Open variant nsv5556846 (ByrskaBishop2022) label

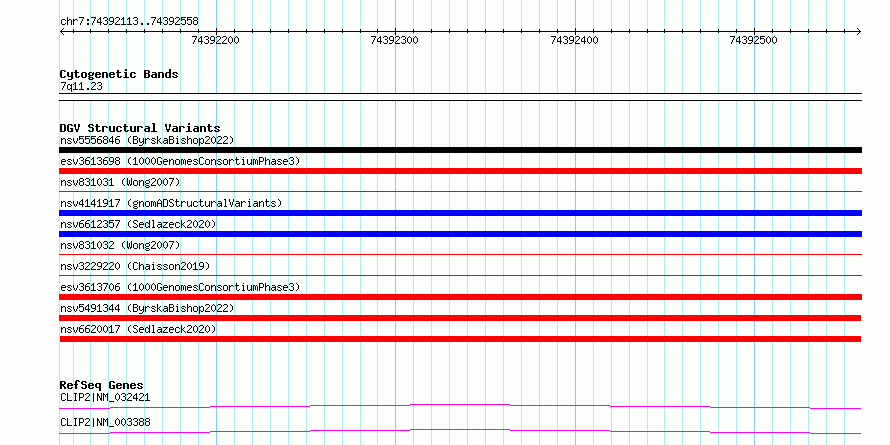[147, 140]
